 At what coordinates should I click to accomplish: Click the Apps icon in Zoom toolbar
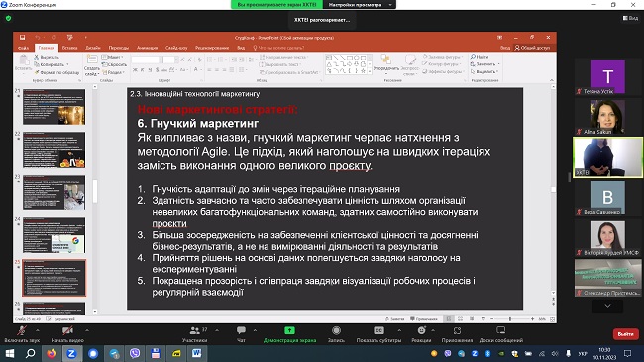click(x=457, y=330)
